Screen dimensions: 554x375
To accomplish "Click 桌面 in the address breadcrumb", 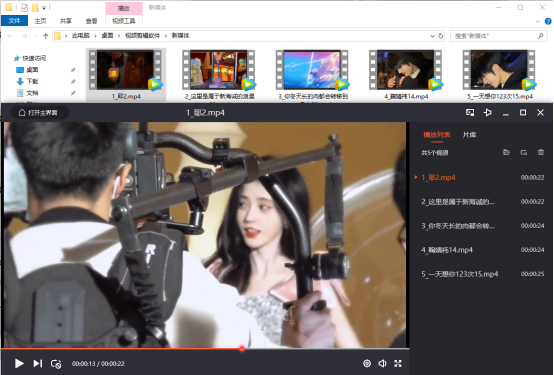I will pyautogui.click(x=107, y=35).
